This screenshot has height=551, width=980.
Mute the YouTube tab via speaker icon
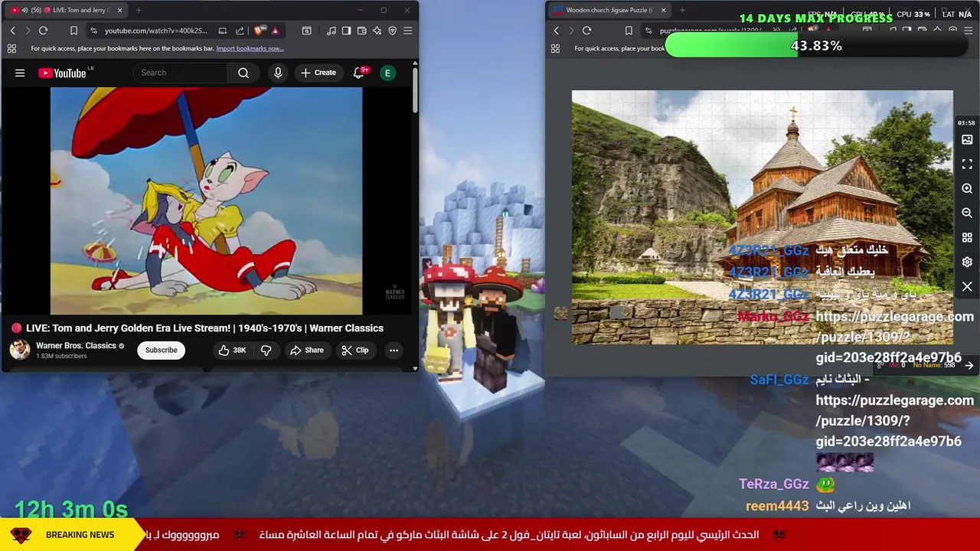click(24, 10)
